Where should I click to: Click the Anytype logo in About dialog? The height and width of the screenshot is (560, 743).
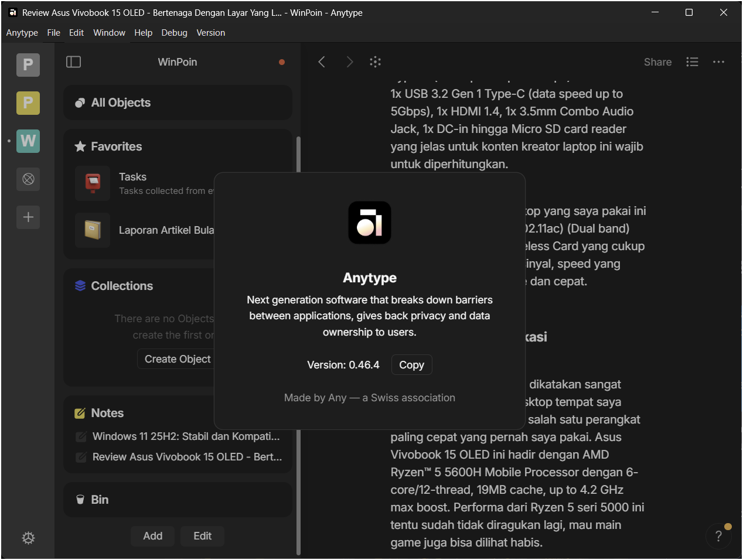(x=370, y=223)
